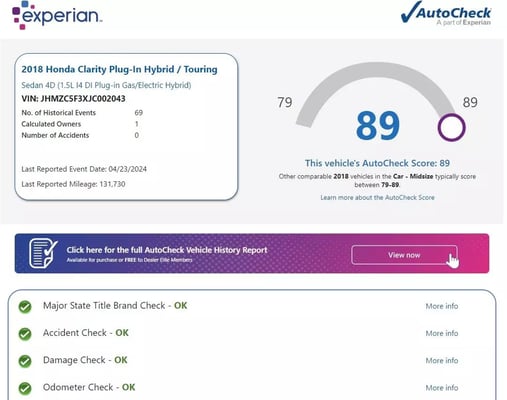Click green checkmark beside Damage Check
Screen dimensions: 507x400
25,361
